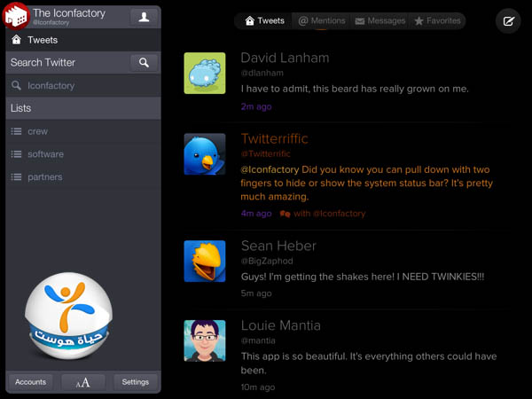The width and height of the screenshot is (532, 399).
Task: Open the crew list
Action: pyautogui.click(x=83, y=131)
